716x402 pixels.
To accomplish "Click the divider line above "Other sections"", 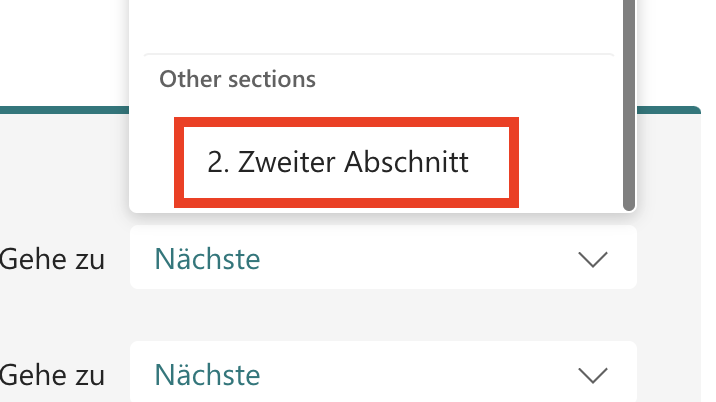I will (x=378, y=54).
